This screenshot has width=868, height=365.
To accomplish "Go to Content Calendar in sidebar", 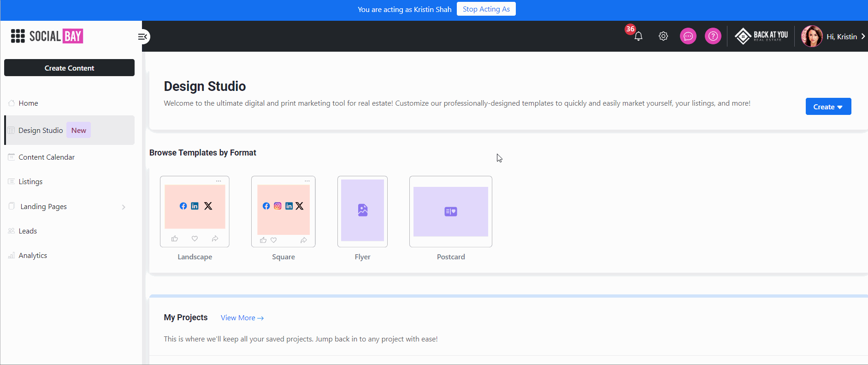I will [47, 157].
